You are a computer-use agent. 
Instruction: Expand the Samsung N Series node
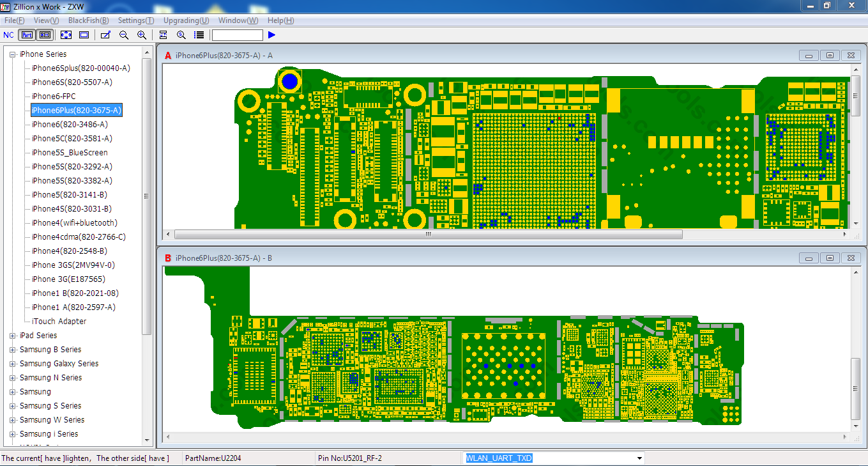click(x=13, y=378)
